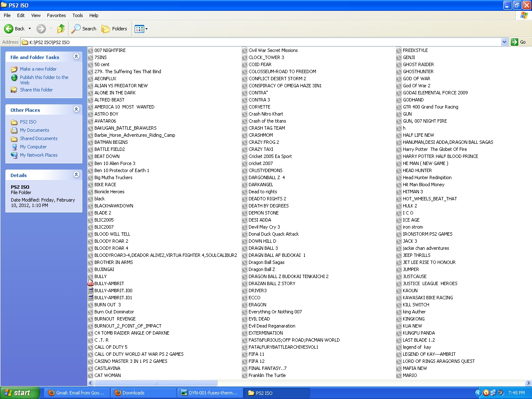Select the HITMAN 3 disc image icon

coord(399,192)
